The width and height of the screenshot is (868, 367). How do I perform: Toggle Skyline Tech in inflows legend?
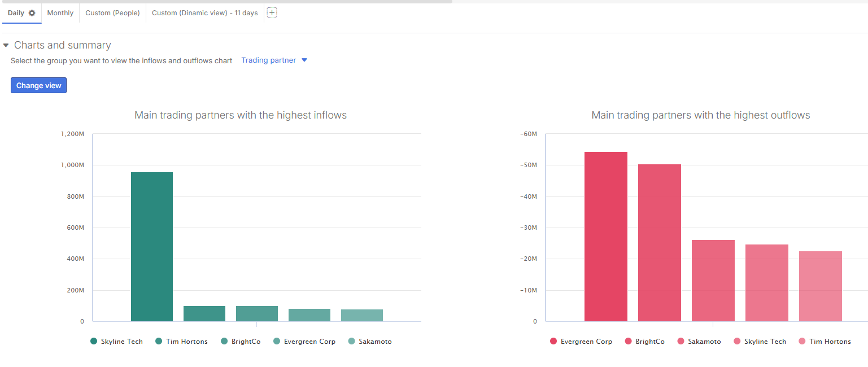121,342
